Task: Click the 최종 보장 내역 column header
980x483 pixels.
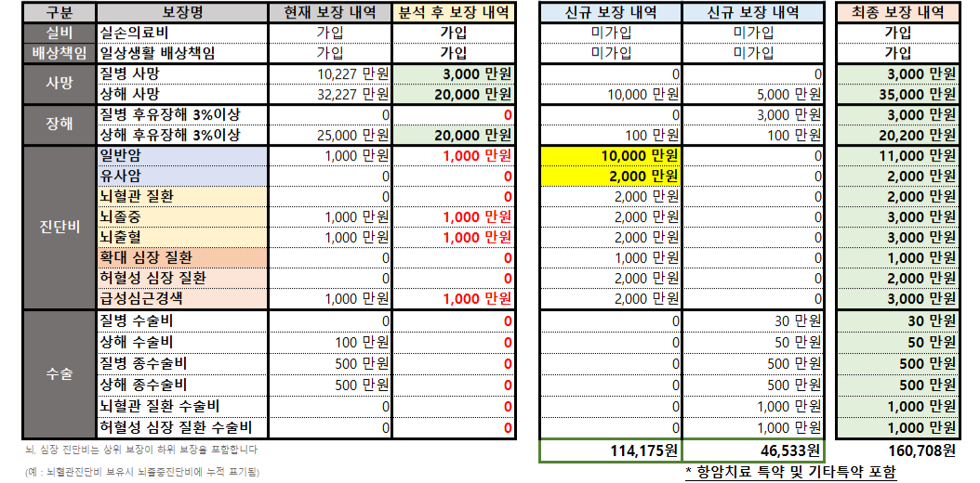Action: pos(897,12)
